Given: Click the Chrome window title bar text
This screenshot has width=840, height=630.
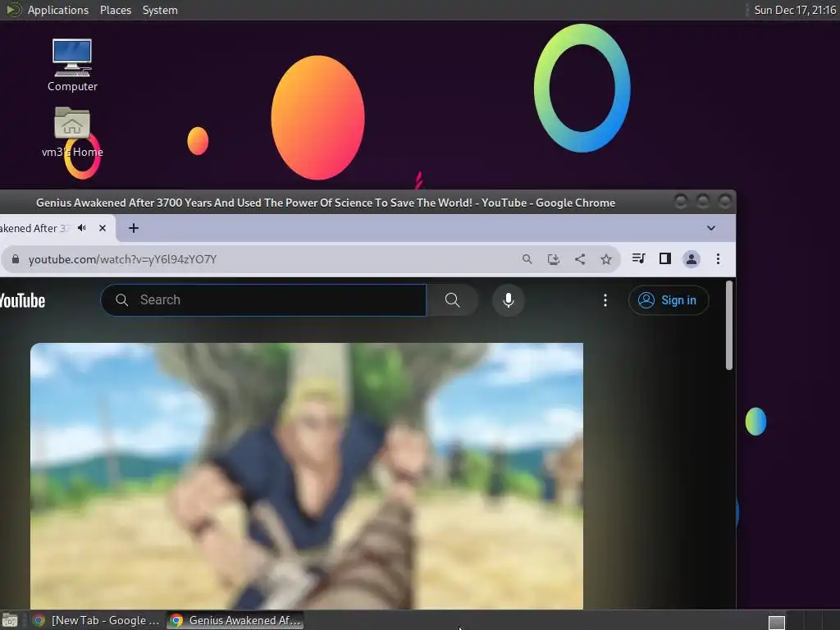Looking at the screenshot, I should click(325, 203).
